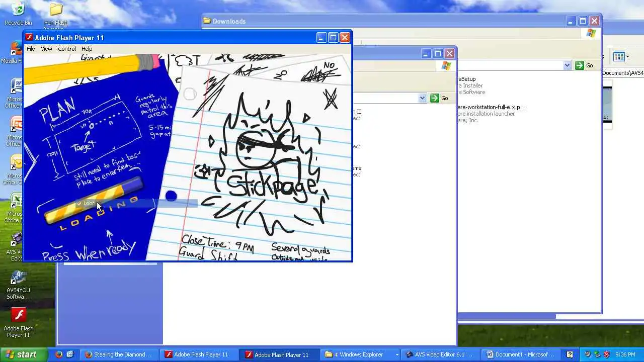The width and height of the screenshot is (644, 362).
Task: Click the green middle system tray icon
Action: tap(597, 354)
